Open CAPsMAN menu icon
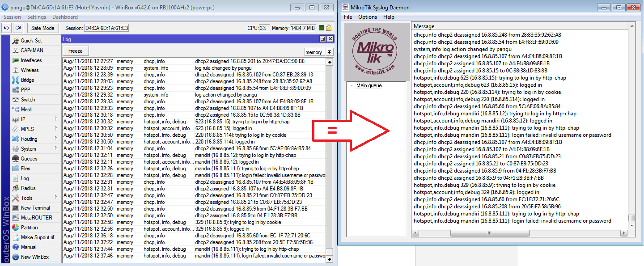644x266 pixels. point(16,51)
